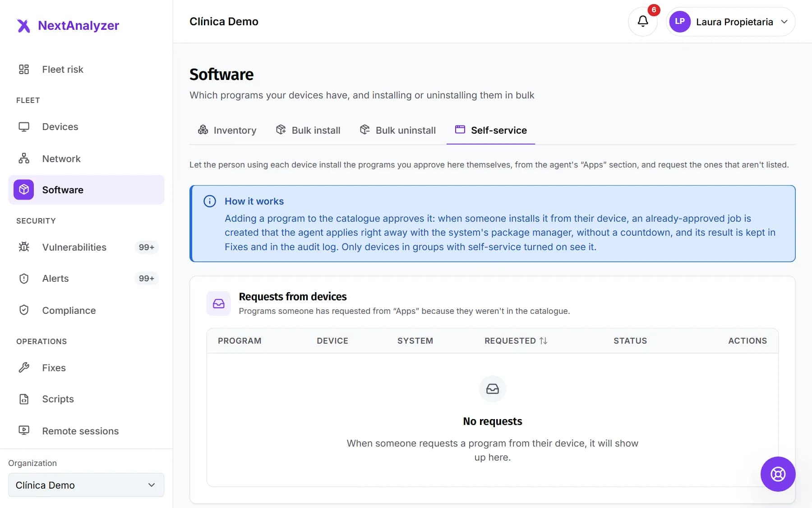Click the Alerts 99+ badge
812x508 pixels.
coord(147,279)
